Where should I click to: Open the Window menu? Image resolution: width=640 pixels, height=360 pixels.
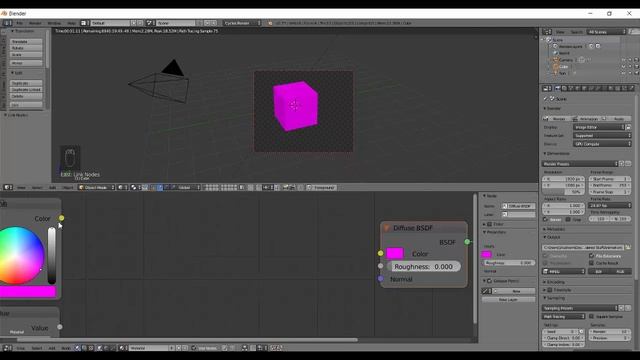click(54, 23)
